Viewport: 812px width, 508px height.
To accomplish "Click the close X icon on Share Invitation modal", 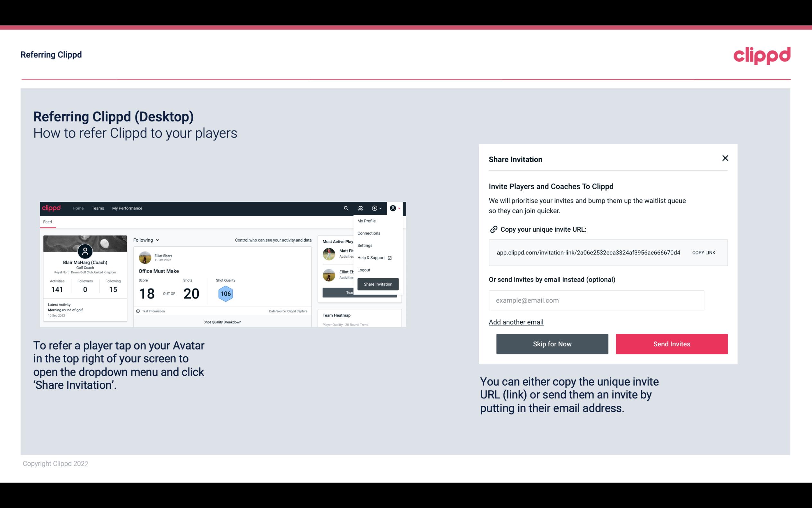I will pos(726,158).
